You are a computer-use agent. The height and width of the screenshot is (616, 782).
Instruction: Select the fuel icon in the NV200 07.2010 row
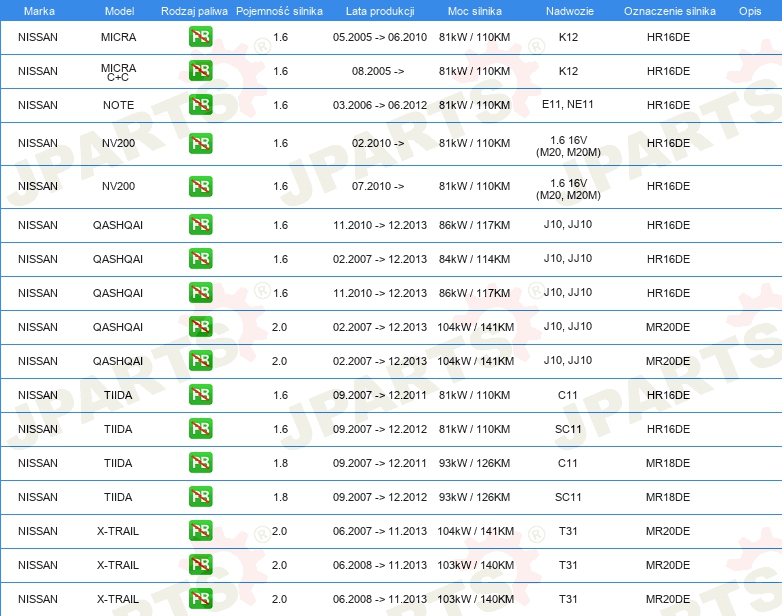click(x=200, y=186)
